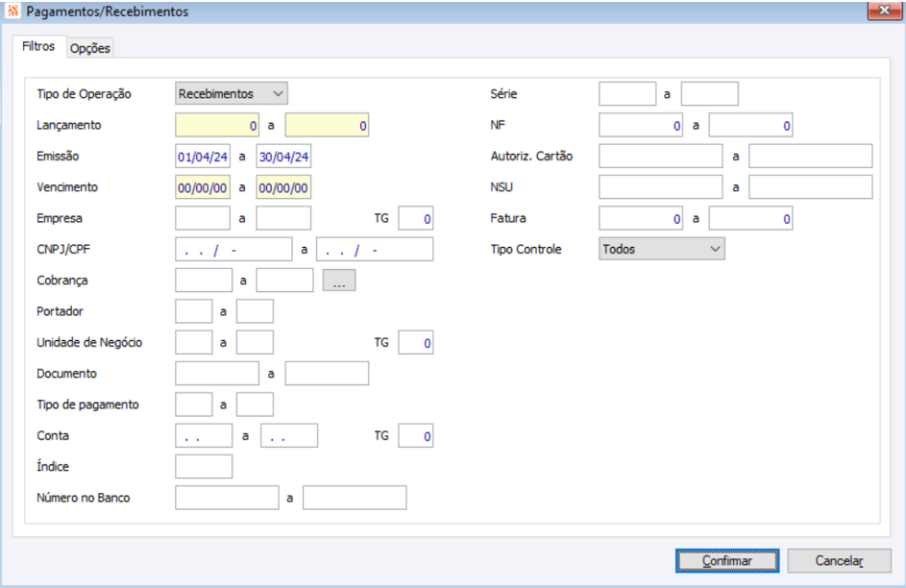Focus the Série end field
Viewport: 906px width, 588px height.
coord(710,93)
